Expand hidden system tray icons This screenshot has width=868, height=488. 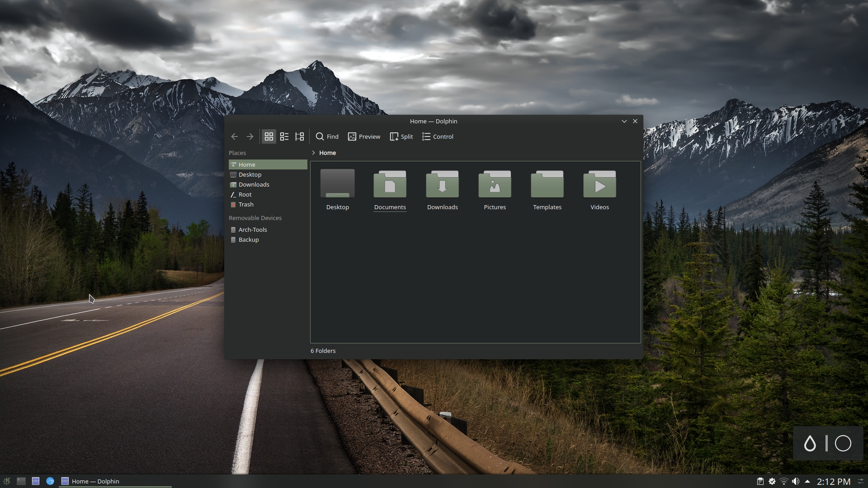[x=807, y=482]
